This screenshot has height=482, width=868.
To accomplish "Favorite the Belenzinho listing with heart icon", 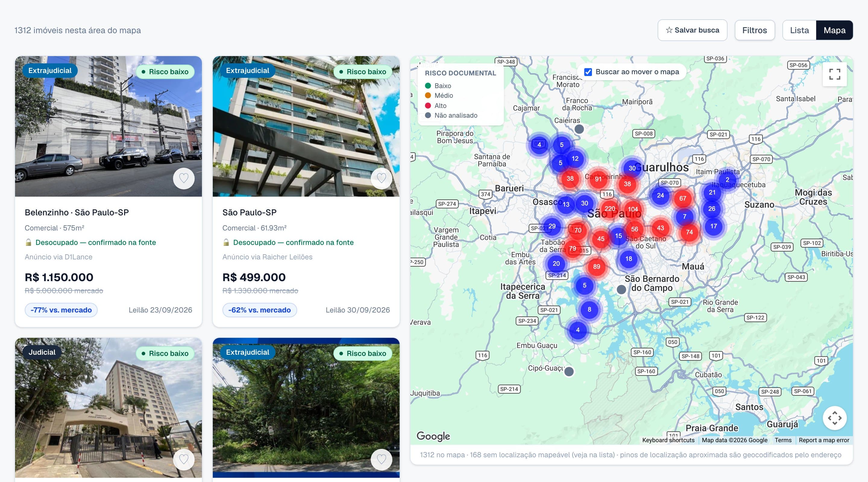I will pos(184,178).
